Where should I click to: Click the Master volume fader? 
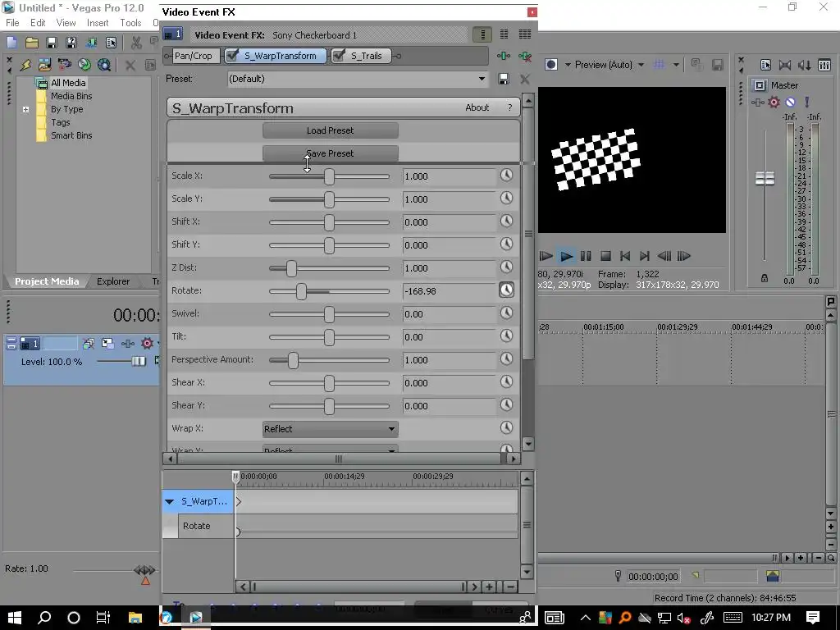(765, 178)
